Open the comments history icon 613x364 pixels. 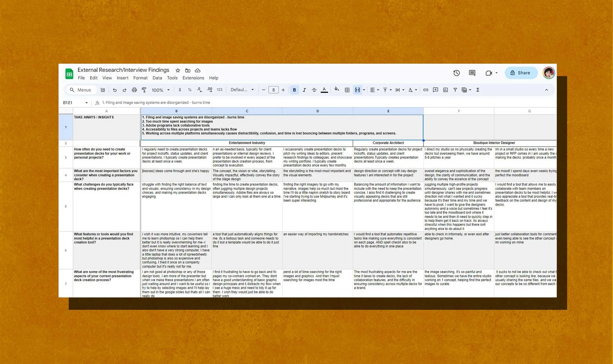[472, 73]
